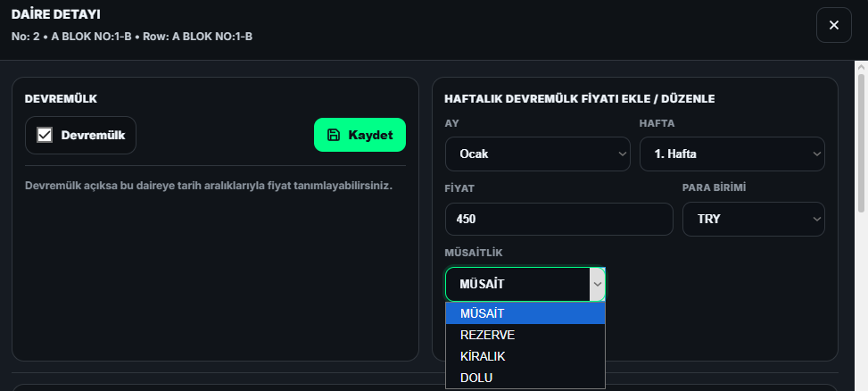Select MÜSAİT from the open list
868x391 pixels.
(x=525, y=313)
